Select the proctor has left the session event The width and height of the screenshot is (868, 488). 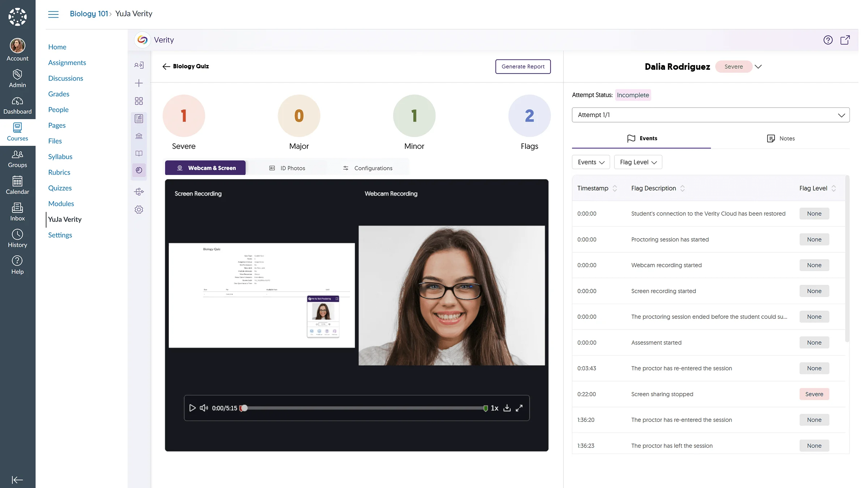(x=709, y=446)
